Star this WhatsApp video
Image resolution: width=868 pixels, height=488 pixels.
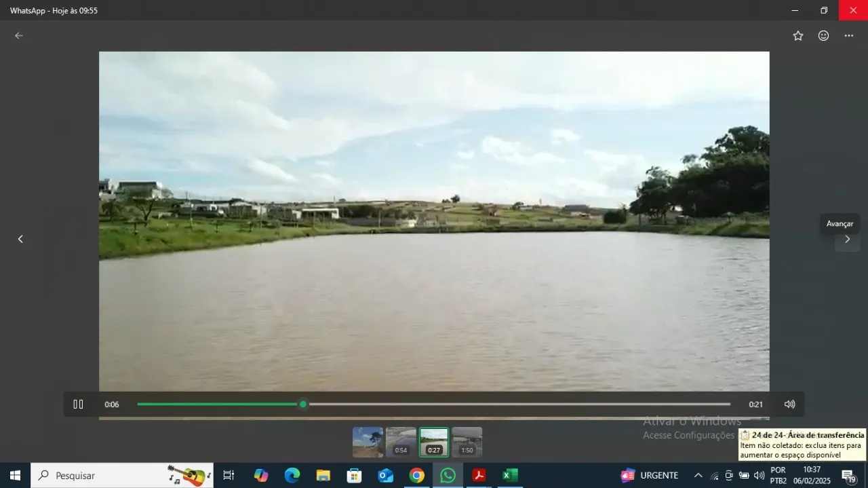click(x=798, y=36)
